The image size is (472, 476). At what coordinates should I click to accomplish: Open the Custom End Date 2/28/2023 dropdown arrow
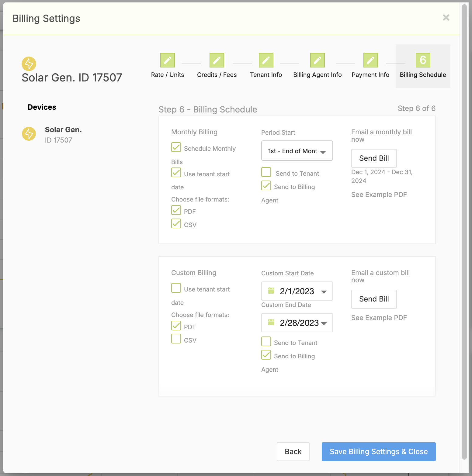pyautogui.click(x=324, y=323)
